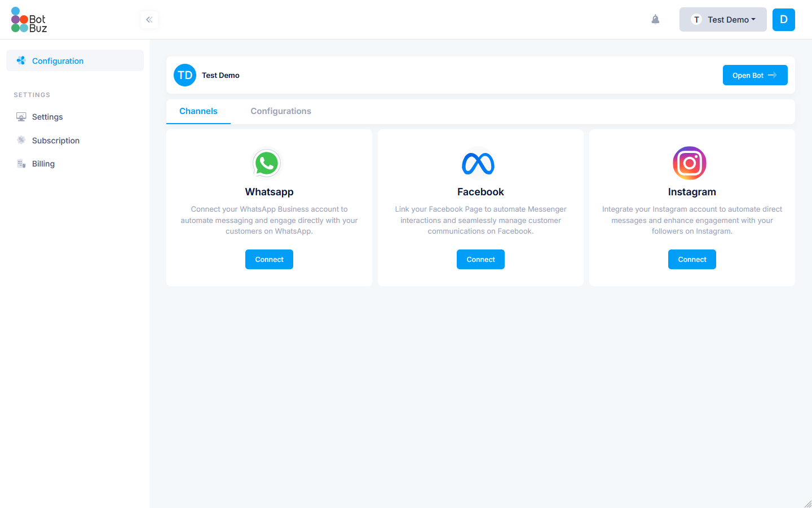Click the Open Bot button
Screen dimensions: 812x508
(755, 75)
